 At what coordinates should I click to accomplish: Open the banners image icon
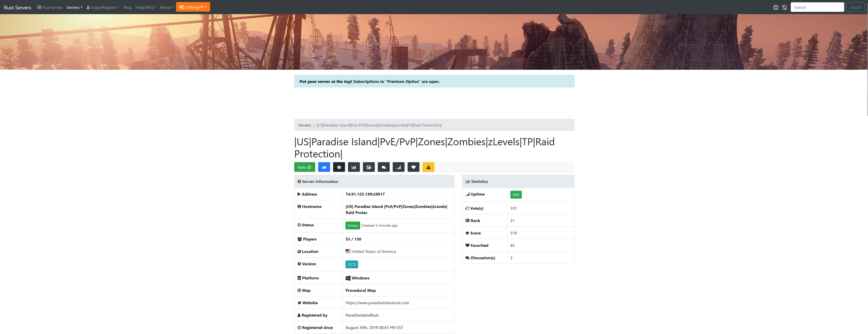[369, 167]
